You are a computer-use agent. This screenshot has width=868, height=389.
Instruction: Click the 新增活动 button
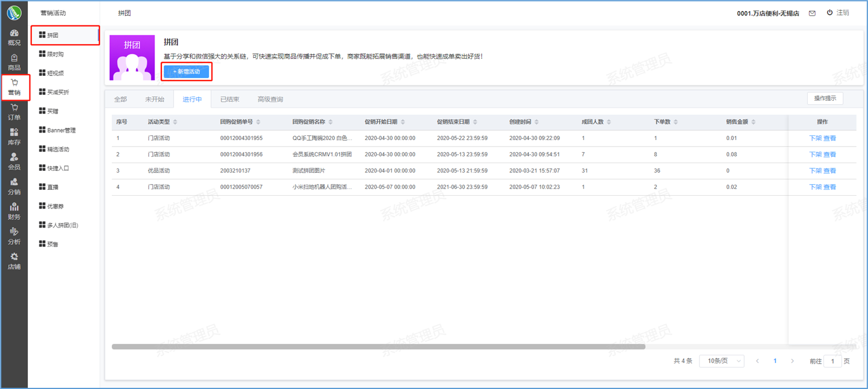click(x=186, y=72)
